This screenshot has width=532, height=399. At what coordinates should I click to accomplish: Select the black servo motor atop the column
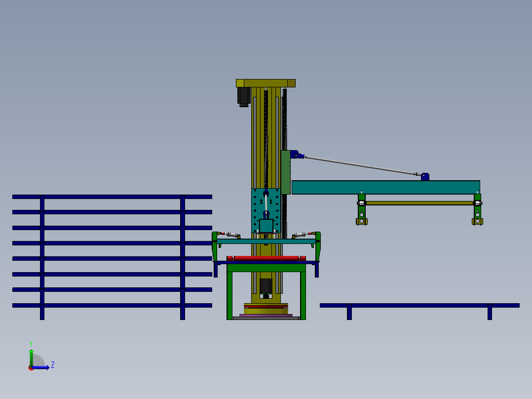coord(244,97)
